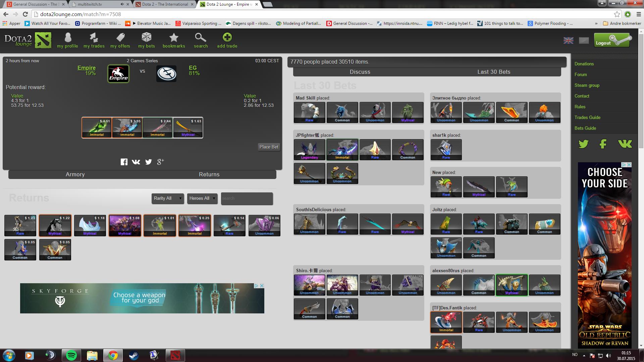
Task: Select the $1.08 Mythical return item
Action: point(125,226)
